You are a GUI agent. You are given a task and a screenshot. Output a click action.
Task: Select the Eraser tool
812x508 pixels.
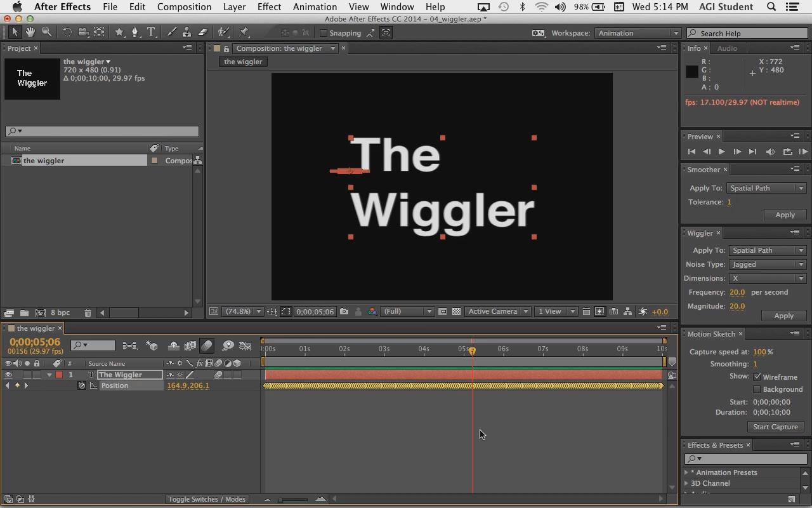(202, 32)
